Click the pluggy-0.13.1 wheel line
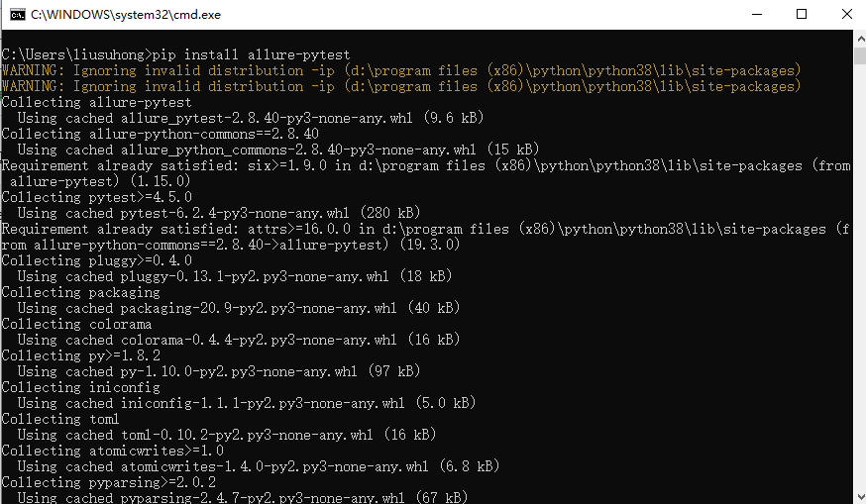The height and width of the screenshot is (504, 866). (x=235, y=276)
